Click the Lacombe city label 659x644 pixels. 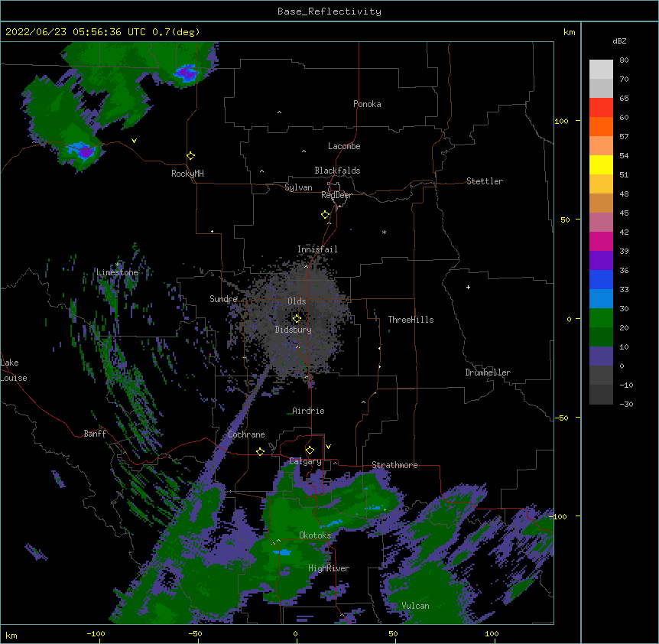344,146
